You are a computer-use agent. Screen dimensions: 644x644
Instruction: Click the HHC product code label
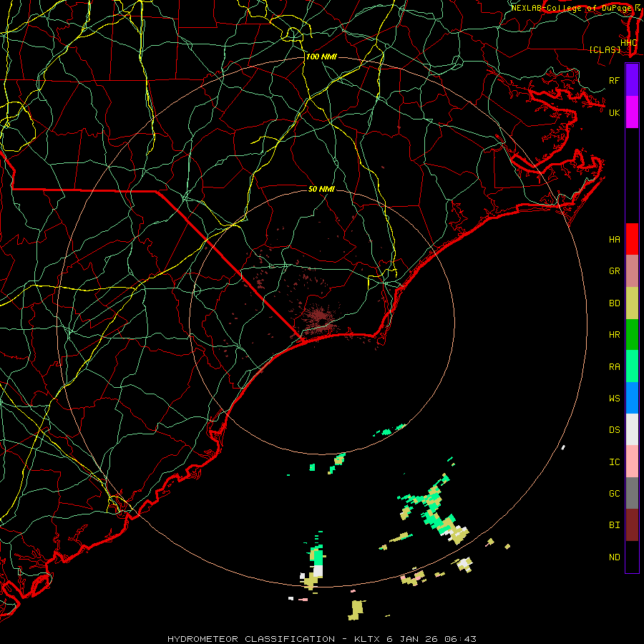pyautogui.click(x=628, y=43)
